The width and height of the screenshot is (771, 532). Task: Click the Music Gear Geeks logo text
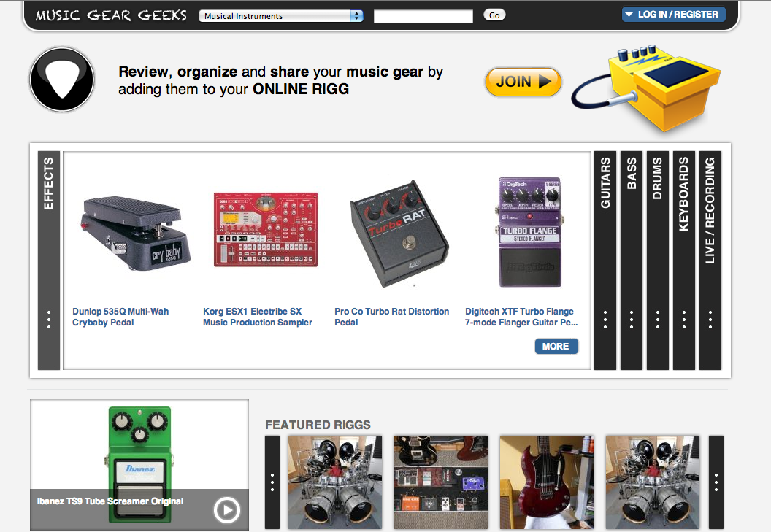[x=111, y=15]
